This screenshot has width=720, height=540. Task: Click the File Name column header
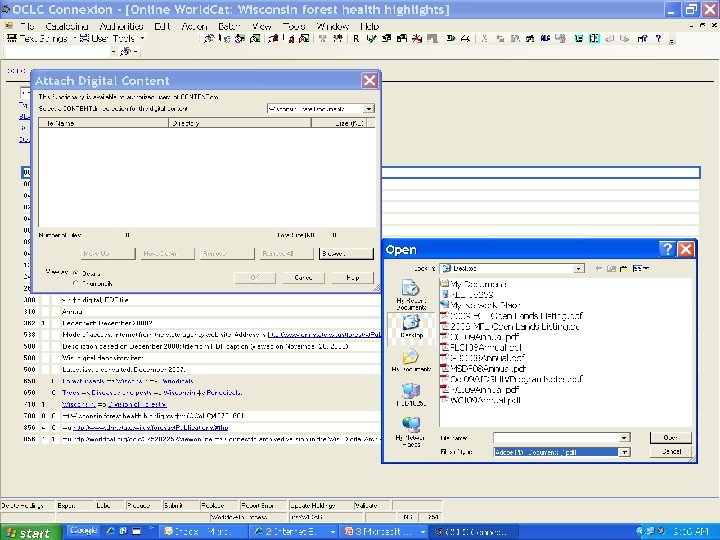click(x=104, y=123)
